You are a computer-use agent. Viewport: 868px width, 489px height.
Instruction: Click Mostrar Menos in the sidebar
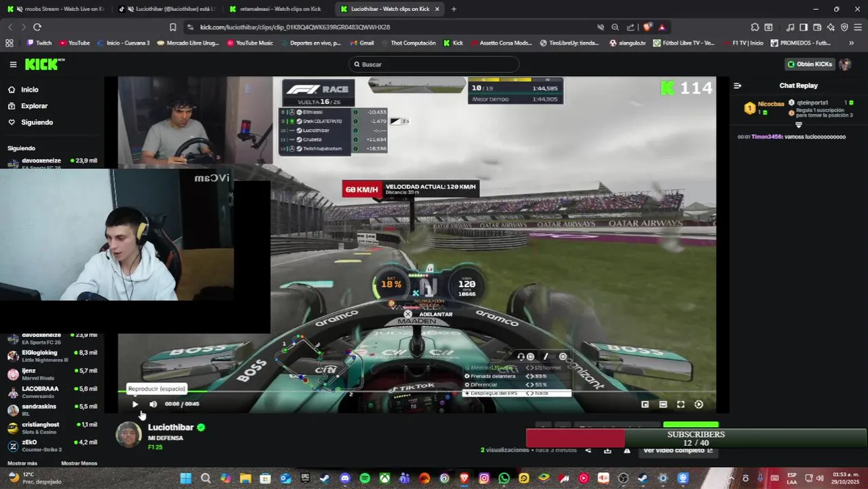tap(79, 463)
